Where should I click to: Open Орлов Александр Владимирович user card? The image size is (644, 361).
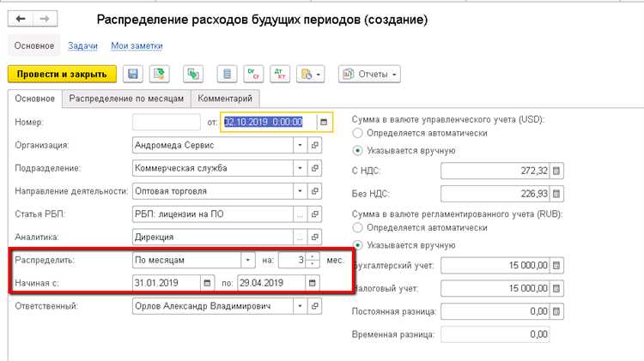[x=315, y=306]
